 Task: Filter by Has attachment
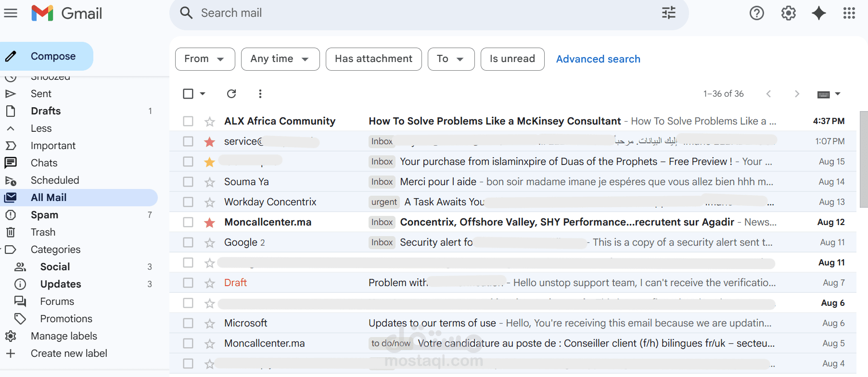(x=374, y=59)
